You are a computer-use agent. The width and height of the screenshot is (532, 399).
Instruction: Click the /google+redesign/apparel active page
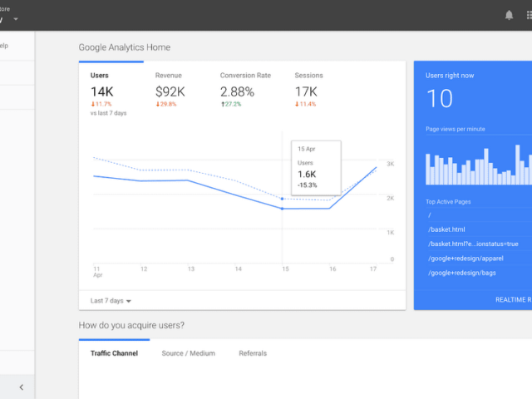tap(465, 259)
